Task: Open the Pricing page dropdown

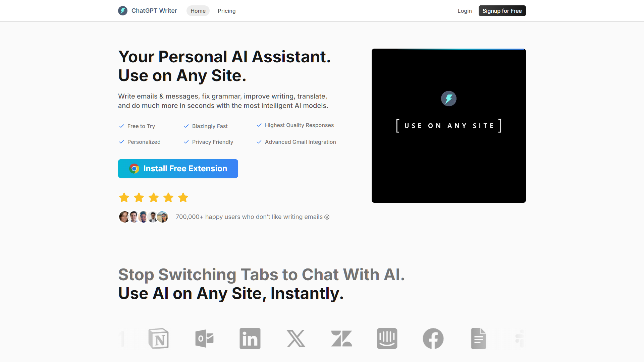Action: (226, 11)
